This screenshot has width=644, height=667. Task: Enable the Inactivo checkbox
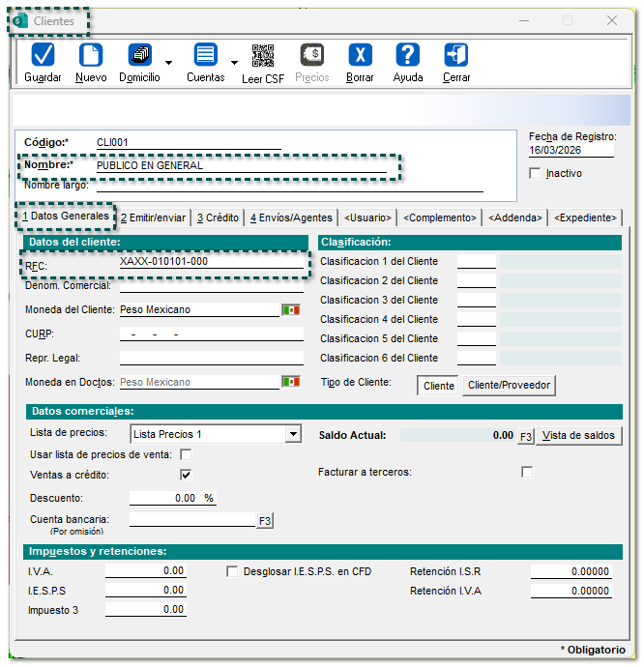pos(535,174)
